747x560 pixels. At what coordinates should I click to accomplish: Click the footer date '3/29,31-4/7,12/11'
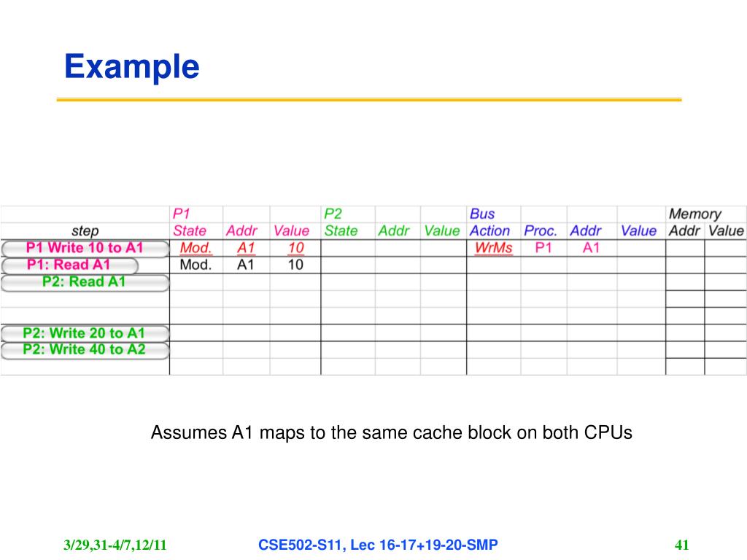point(115,545)
